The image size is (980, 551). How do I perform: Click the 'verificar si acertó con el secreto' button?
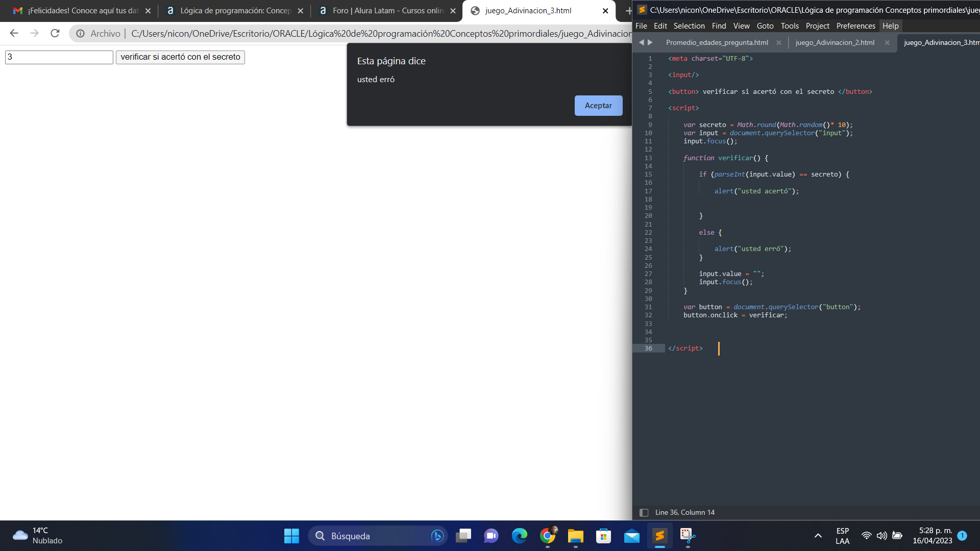click(x=180, y=57)
